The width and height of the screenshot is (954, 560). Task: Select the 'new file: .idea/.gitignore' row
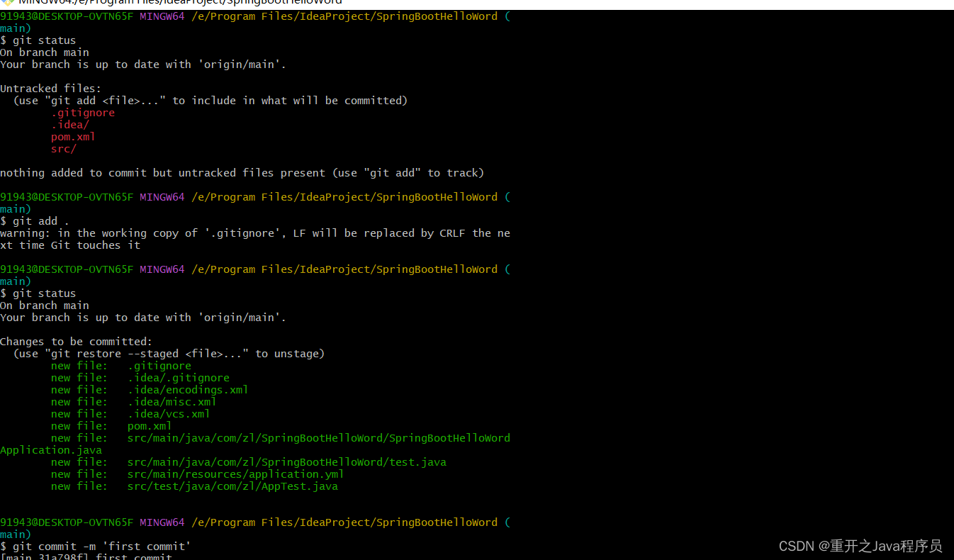tap(140, 378)
